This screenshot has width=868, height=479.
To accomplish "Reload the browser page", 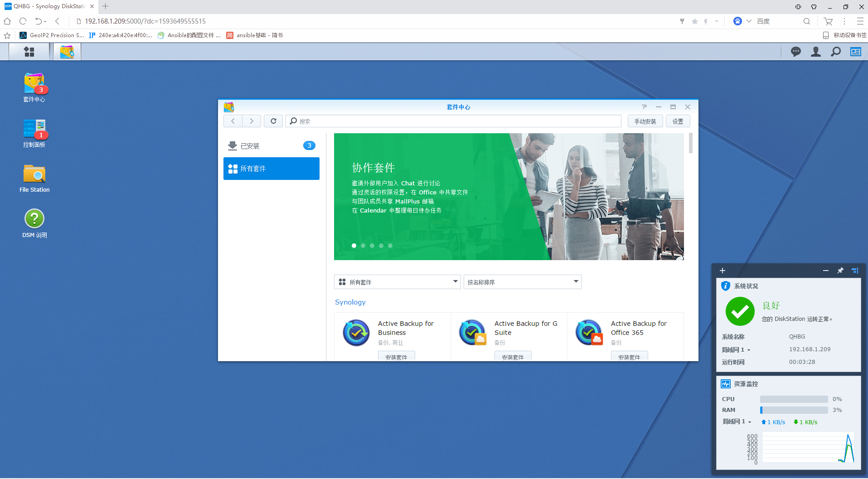I will (23, 21).
